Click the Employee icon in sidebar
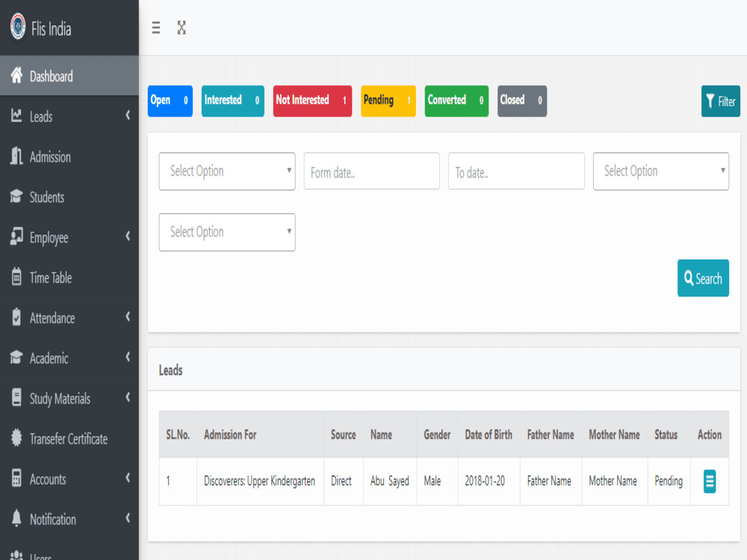The width and height of the screenshot is (747, 560). click(x=16, y=236)
